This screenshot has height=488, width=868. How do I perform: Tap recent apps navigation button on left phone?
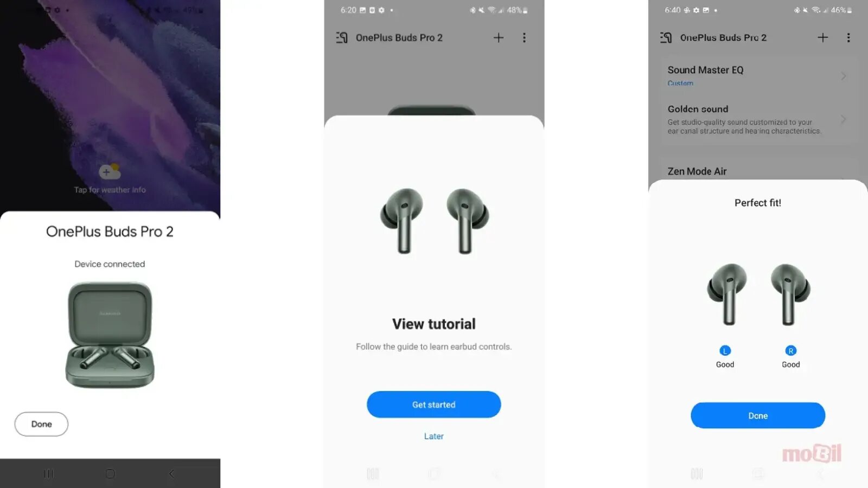click(x=49, y=474)
